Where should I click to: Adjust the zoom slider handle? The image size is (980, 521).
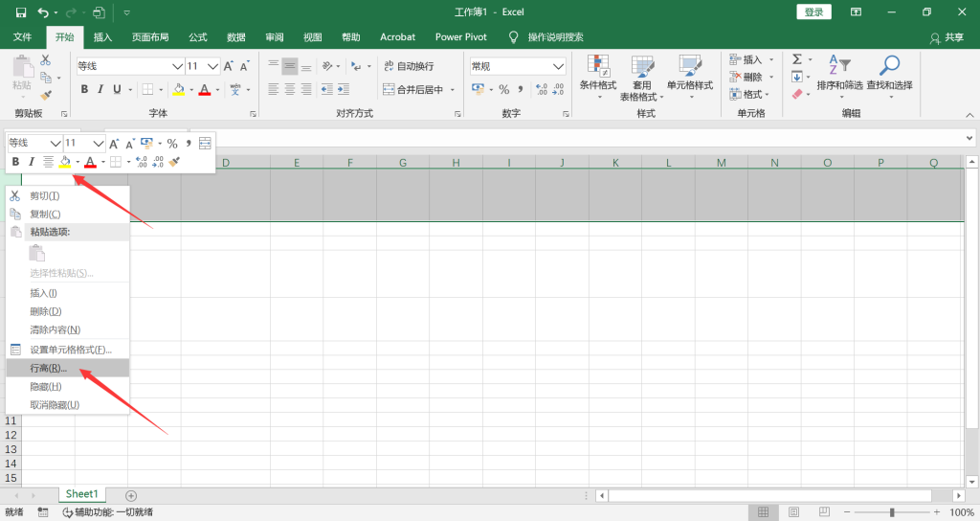[892, 512]
